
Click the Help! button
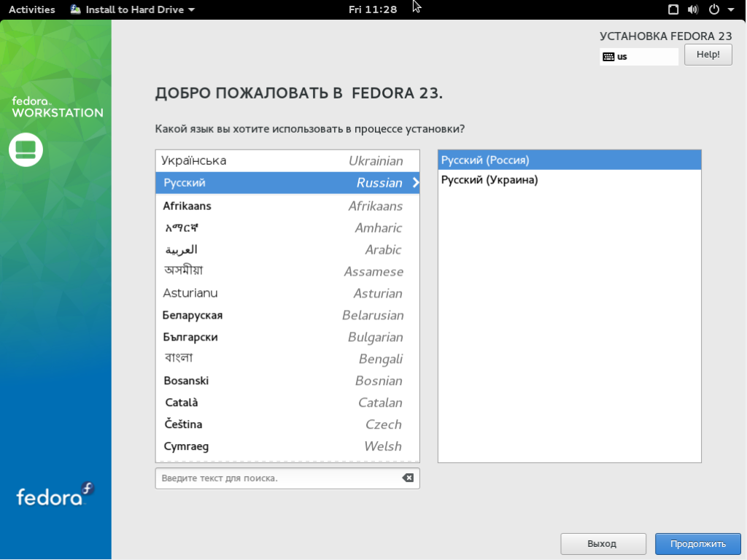pyautogui.click(x=707, y=54)
